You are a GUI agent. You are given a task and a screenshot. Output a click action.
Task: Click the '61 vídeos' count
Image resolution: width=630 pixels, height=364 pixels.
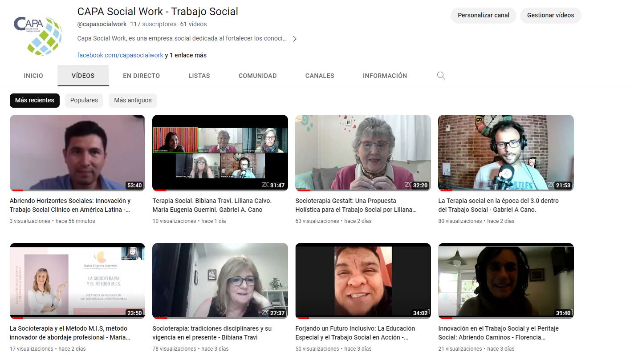(x=193, y=24)
